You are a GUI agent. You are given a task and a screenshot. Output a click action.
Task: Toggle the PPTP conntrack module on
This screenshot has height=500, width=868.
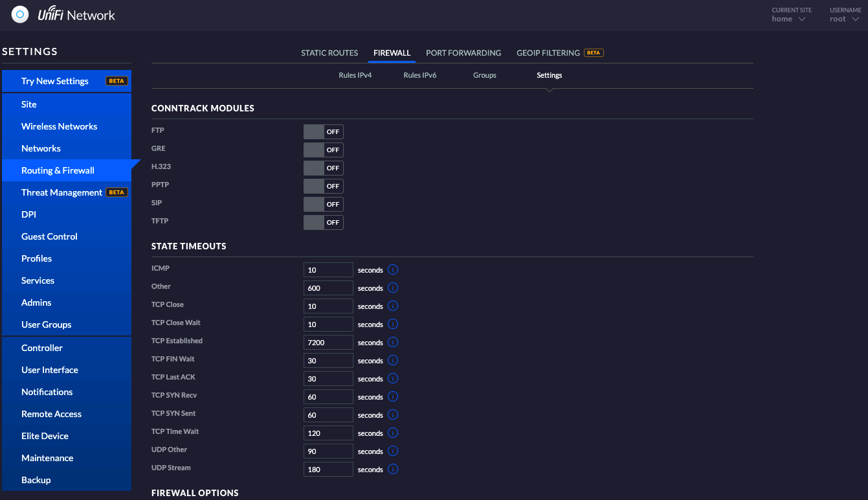(x=323, y=186)
